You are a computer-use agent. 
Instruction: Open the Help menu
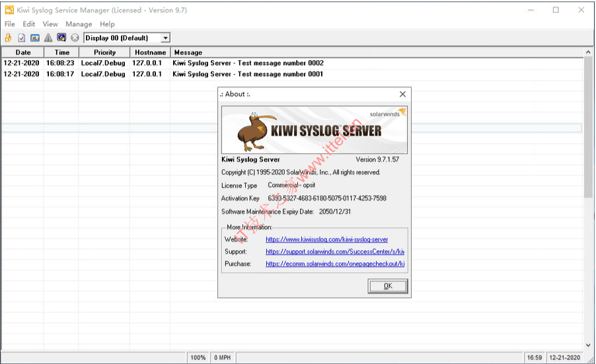click(x=107, y=24)
